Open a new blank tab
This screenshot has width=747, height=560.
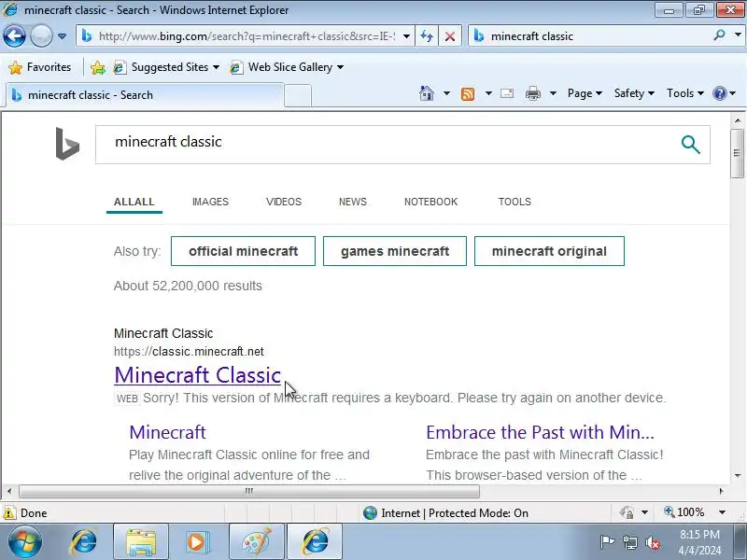tap(298, 96)
